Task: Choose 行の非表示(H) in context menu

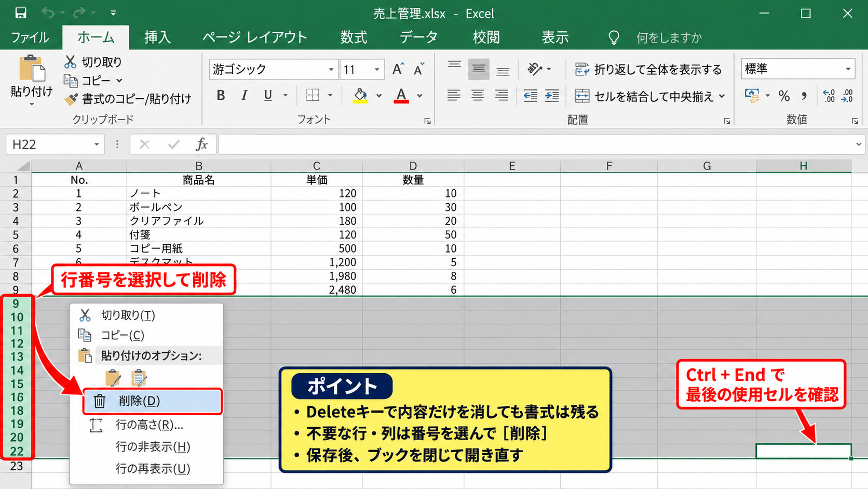Action: click(153, 446)
